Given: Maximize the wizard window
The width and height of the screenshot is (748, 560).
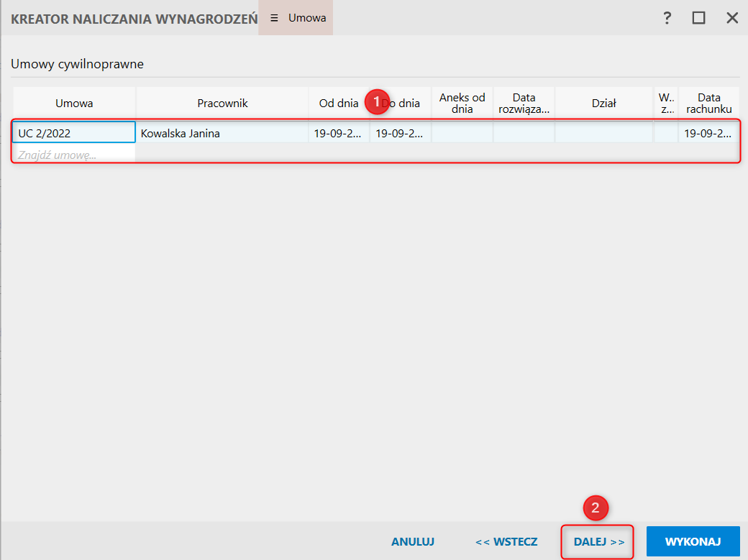Looking at the screenshot, I should click(x=698, y=18).
